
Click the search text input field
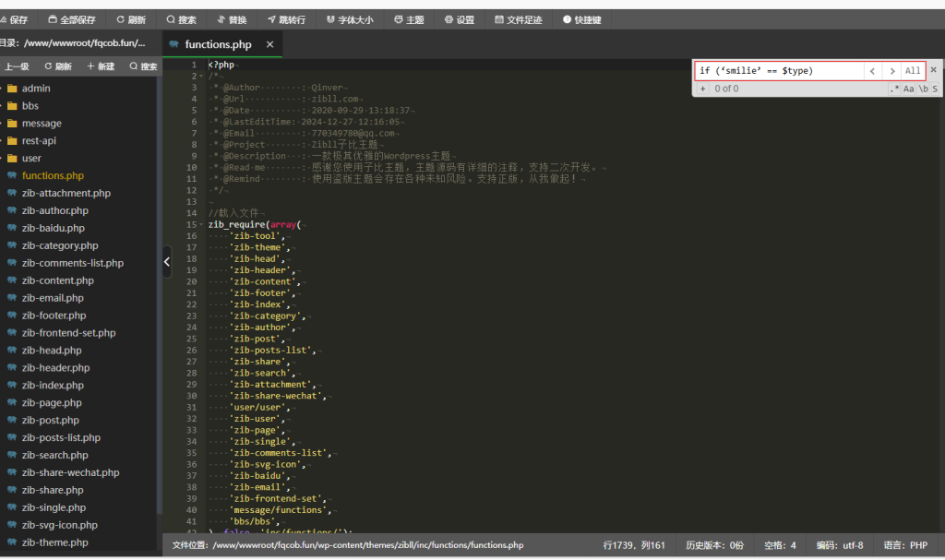780,71
